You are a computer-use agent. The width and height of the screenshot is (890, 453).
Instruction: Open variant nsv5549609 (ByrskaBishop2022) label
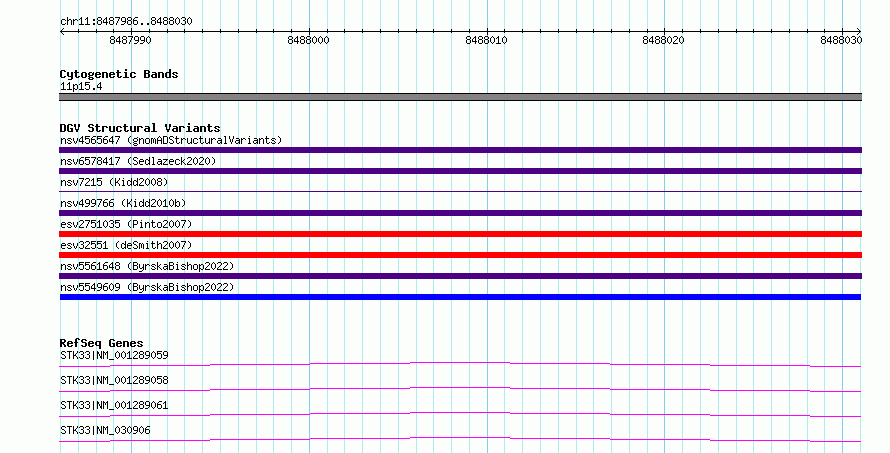point(147,287)
